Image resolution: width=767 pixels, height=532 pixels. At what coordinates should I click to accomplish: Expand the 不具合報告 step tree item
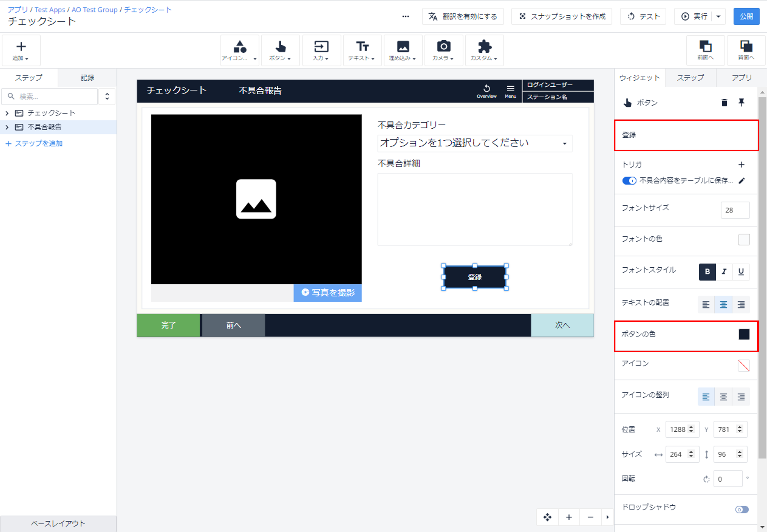coord(7,127)
